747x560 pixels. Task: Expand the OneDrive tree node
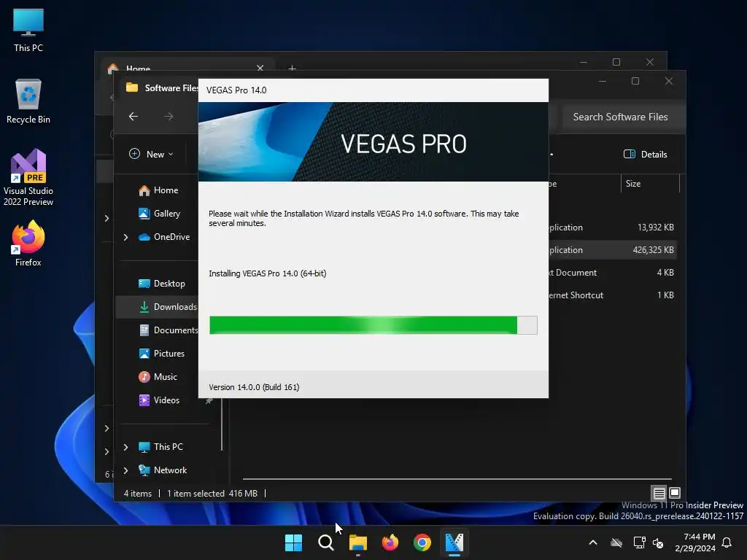125,237
